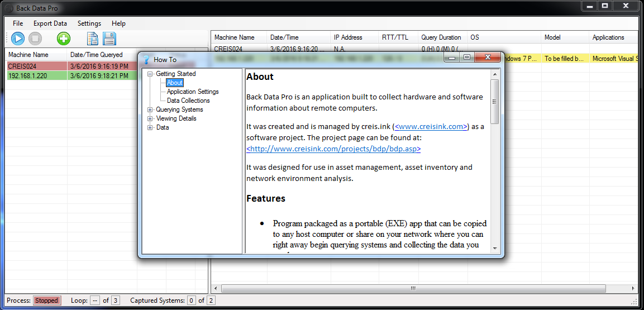
Task: Click the OS column header
Action: [x=504, y=37]
